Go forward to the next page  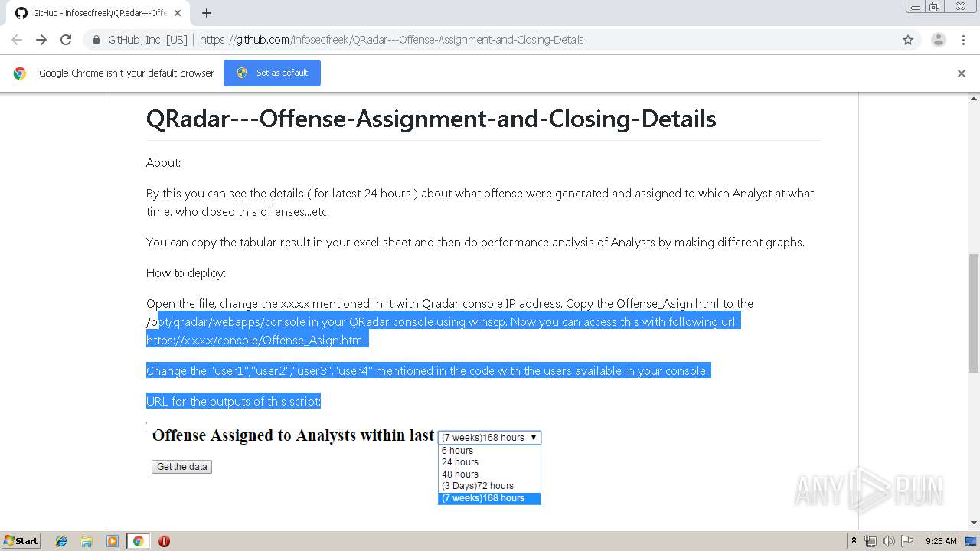coord(41,40)
